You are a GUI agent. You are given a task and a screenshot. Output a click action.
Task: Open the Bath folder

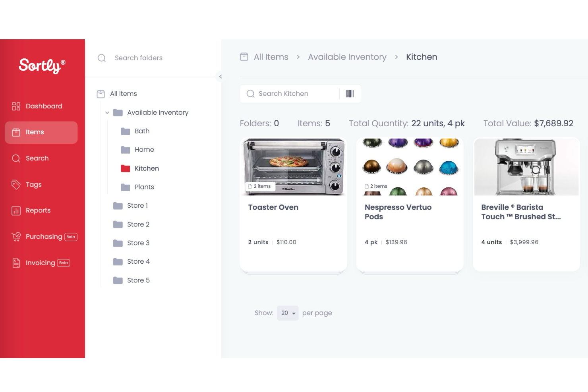click(142, 131)
